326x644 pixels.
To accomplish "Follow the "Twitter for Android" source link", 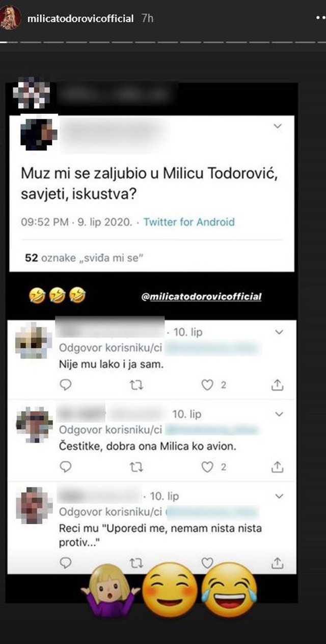I will (189, 222).
